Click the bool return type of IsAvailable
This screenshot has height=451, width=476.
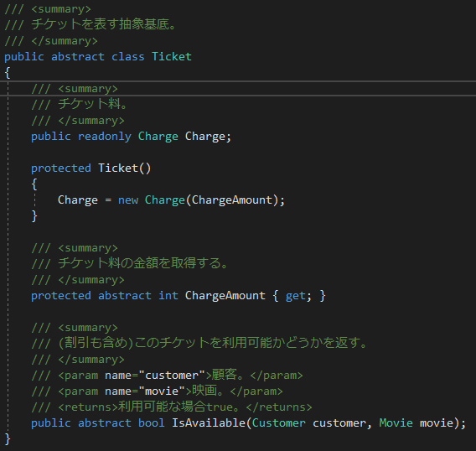coord(152,423)
